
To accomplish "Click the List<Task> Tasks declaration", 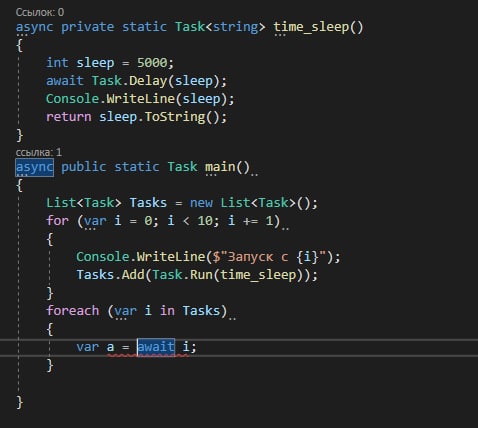I will point(182,203).
